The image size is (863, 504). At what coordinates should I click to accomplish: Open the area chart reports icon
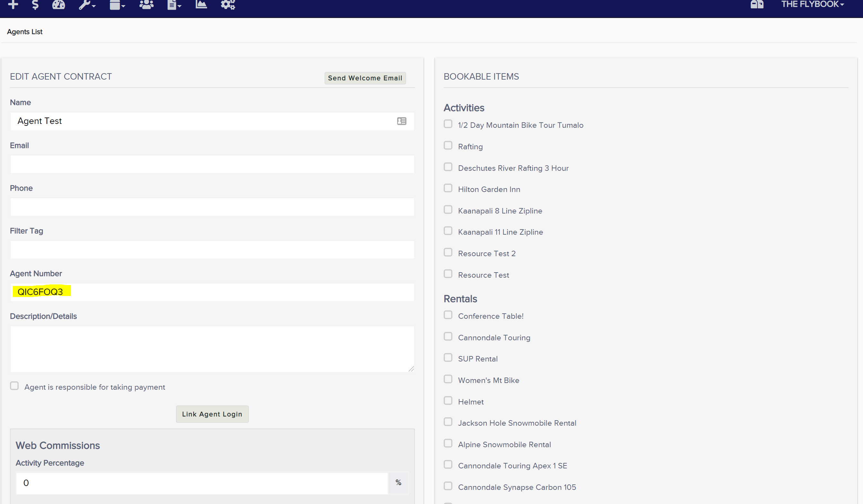pyautogui.click(x=201, y=4)
